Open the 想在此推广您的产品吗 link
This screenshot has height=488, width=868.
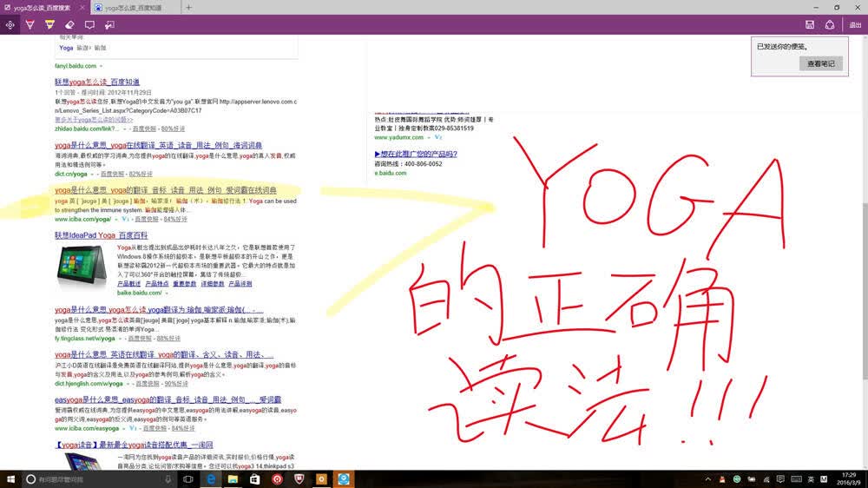(x=416, y=154)
